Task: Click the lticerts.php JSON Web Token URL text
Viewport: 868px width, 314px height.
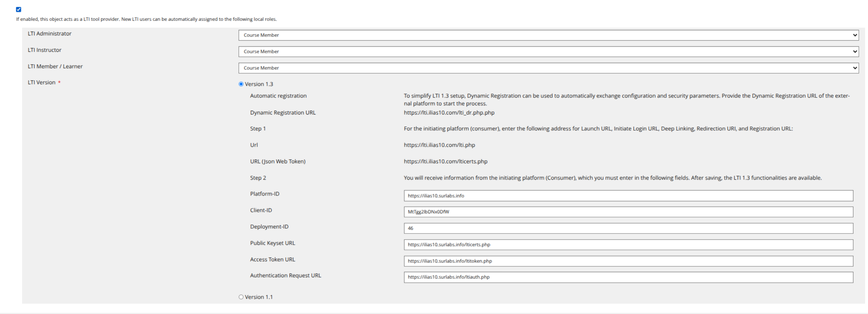Action: point(445,161)
